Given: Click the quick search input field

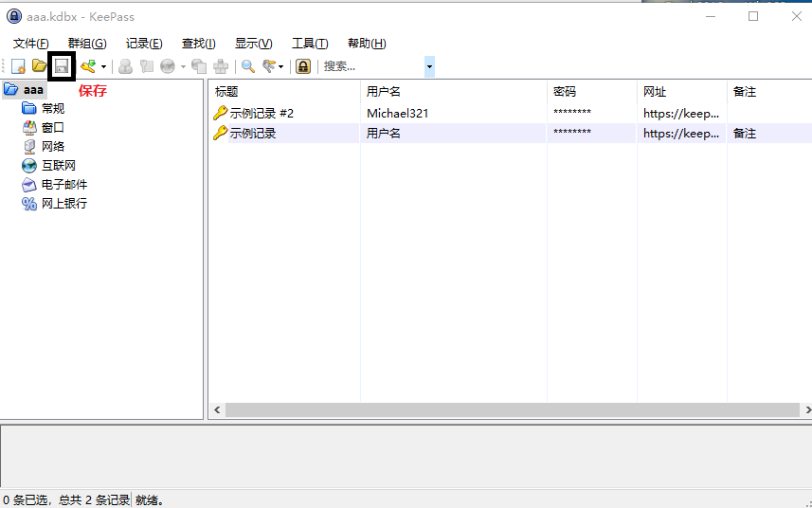Looking at the screenshot, I should point(371,66).
